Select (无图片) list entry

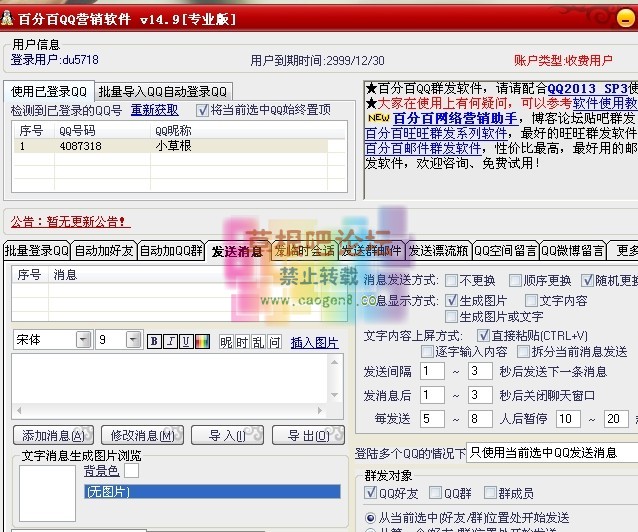pyautogui.click(x=212, y=492)
